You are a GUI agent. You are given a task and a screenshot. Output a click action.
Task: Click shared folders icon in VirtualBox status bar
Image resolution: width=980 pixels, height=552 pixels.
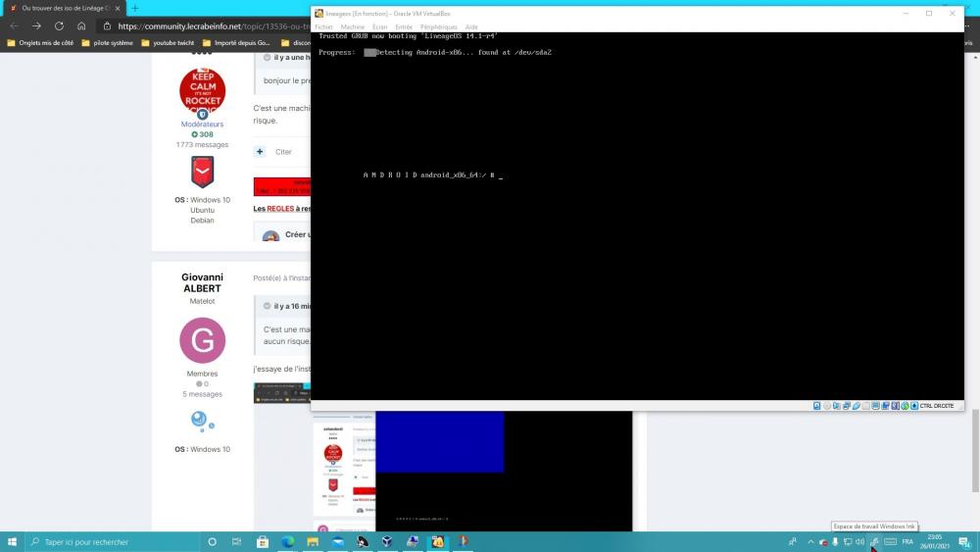pyautogui.click(x=865, y=406)
